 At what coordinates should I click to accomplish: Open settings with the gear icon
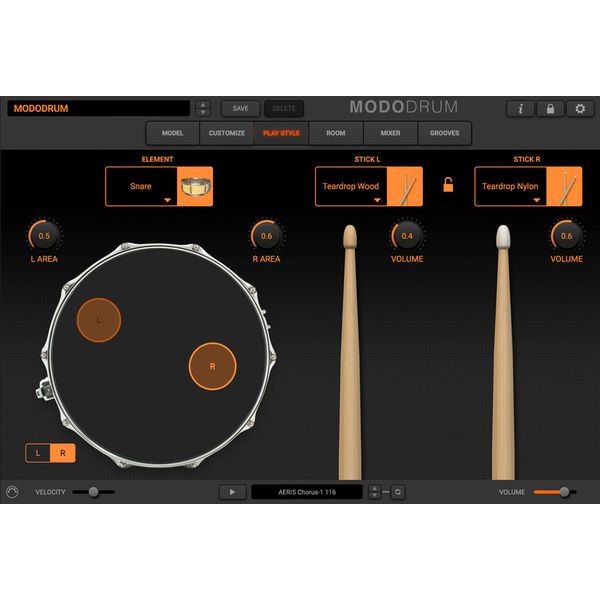(x=580, y=108)
